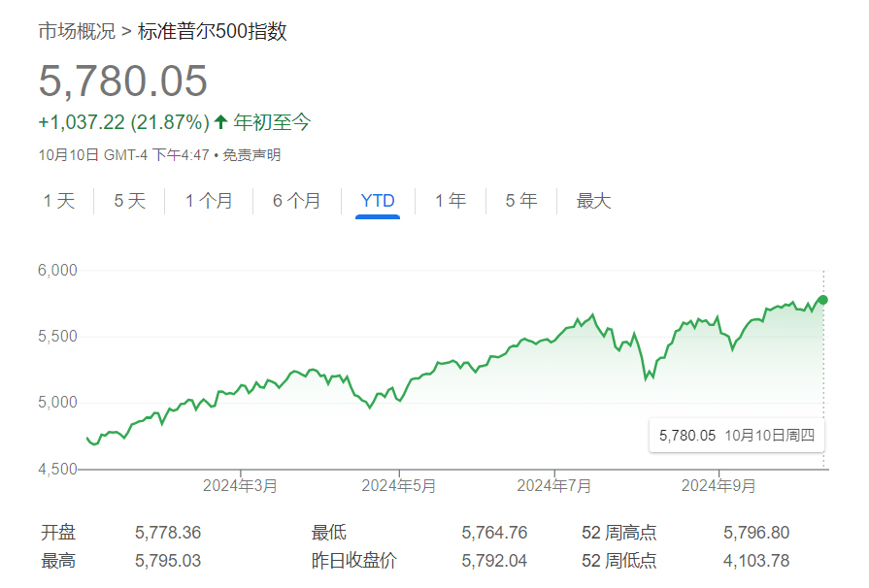Screen dimensions: 869x588
Task: Click the 年初至今 label
Action: point(272,122)
